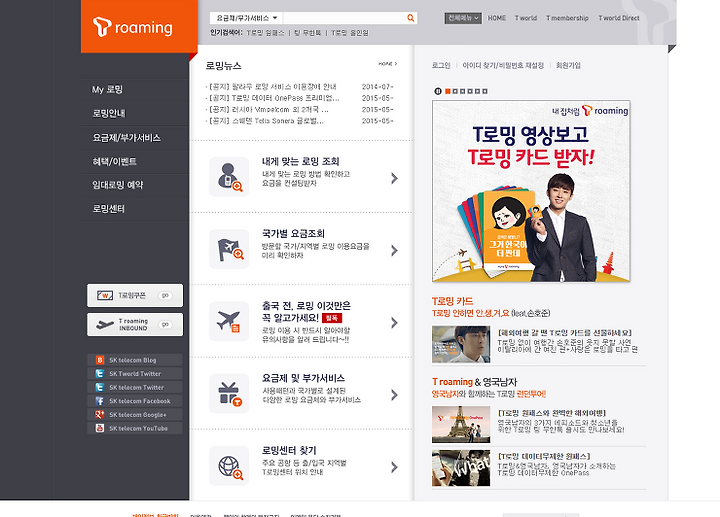Viewport: 720px width, 517px height.
Task: Go to HOME in top navigation
Action: [497, 18]
